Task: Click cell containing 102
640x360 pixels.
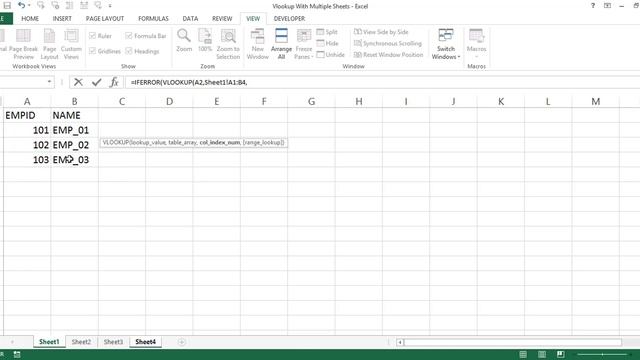Action: (27, 145)
